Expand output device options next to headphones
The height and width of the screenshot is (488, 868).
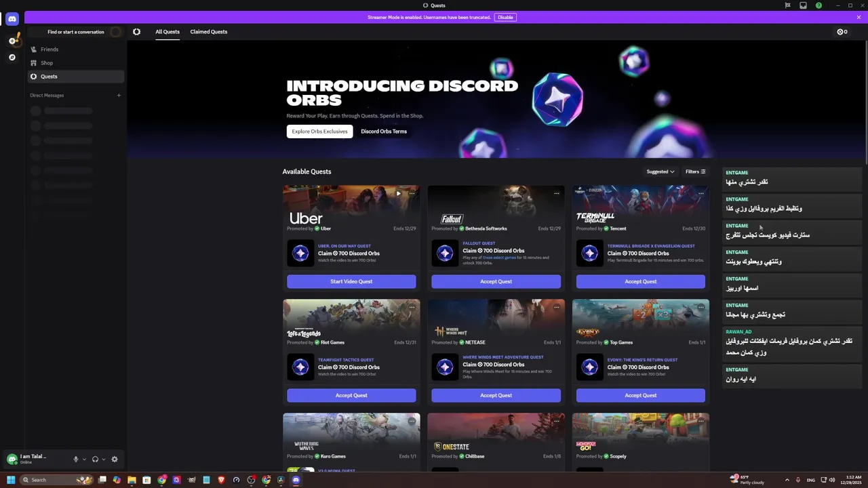tap(104, 460)
